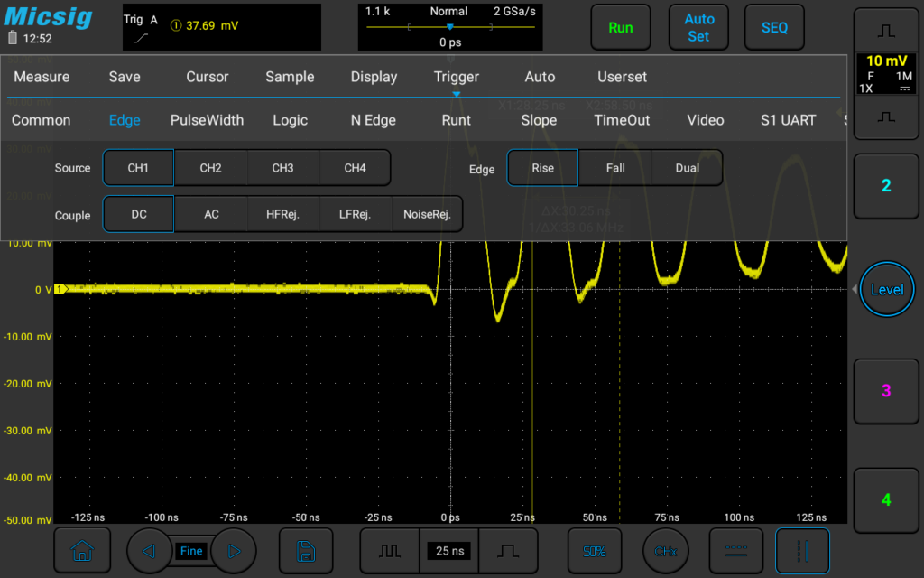The image size is (924, 578).
Task: Switch trigger coupling to AC
Action: pyautogui.click(x=210, y=214)
